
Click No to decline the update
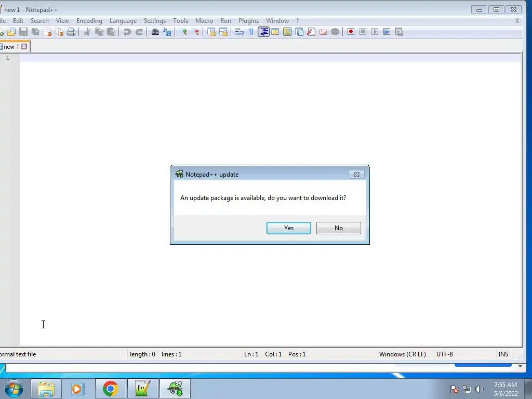coord(339,228)
